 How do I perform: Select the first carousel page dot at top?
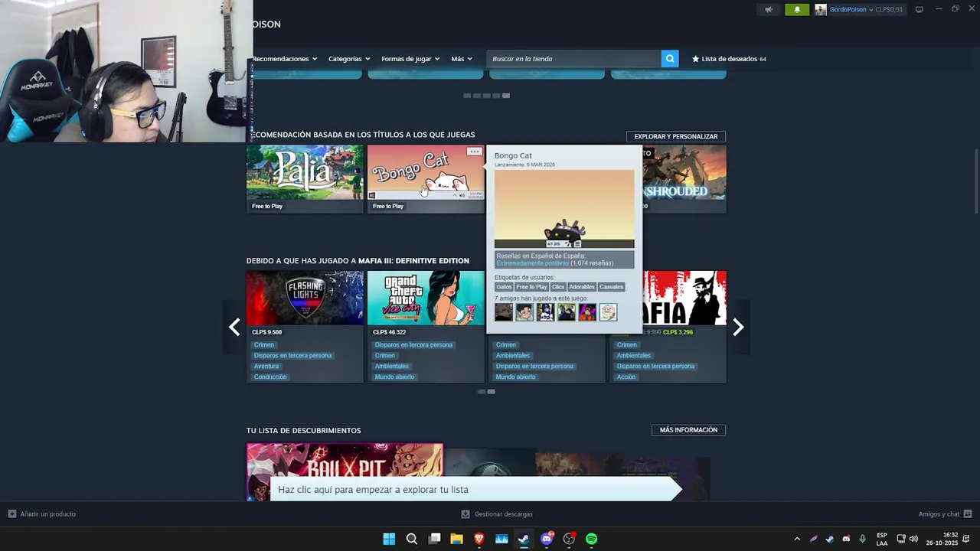467,96
